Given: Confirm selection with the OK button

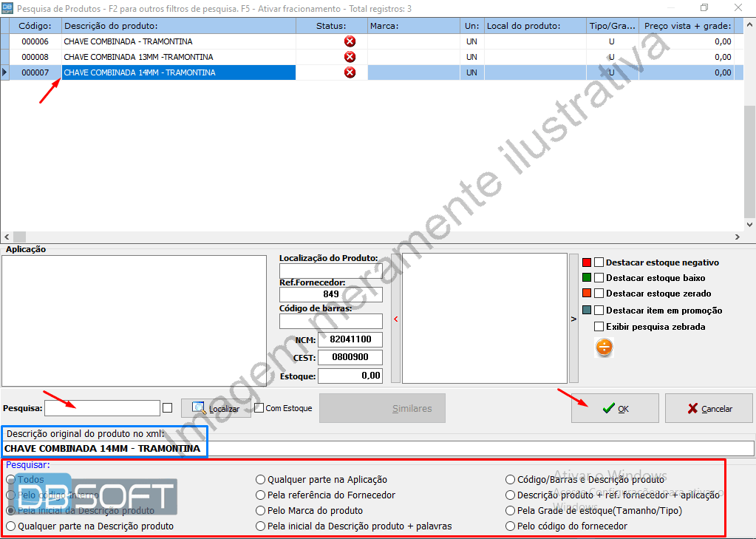Looking at the screenshot, I should (x=614, y=408).
